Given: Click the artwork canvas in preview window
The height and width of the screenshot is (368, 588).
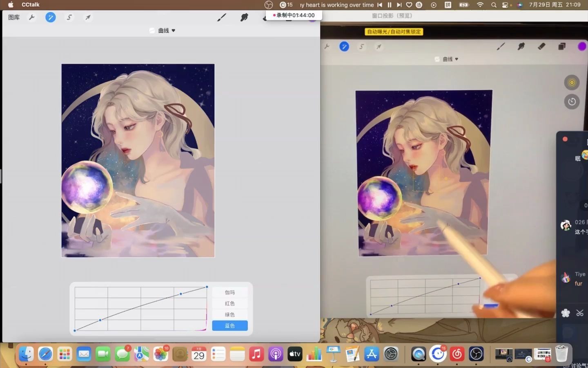Looking at the screenshot, I should pyautogui.click(x=424, y=173).
